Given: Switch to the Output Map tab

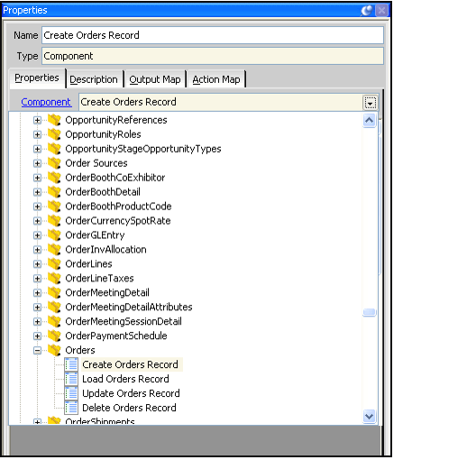Looking at the screenshot, I should click(x=155, y=79).
